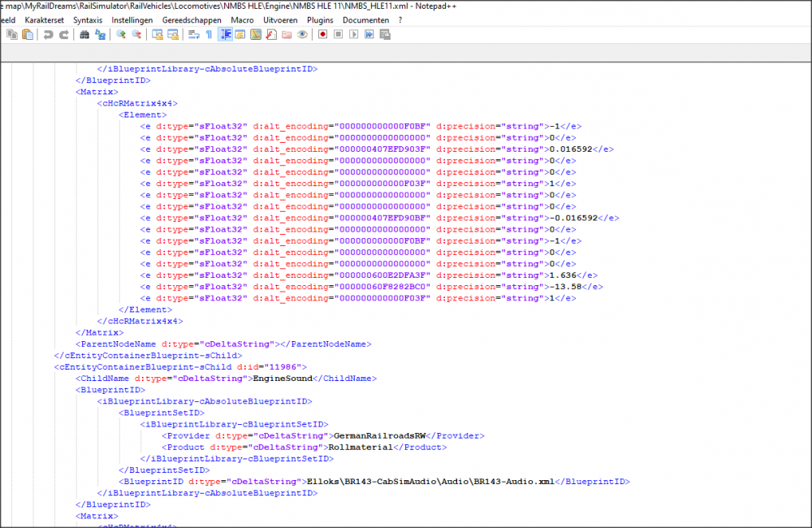Open the Gereedschappen menu
The image size is (812, 528).
coord(191,19)
